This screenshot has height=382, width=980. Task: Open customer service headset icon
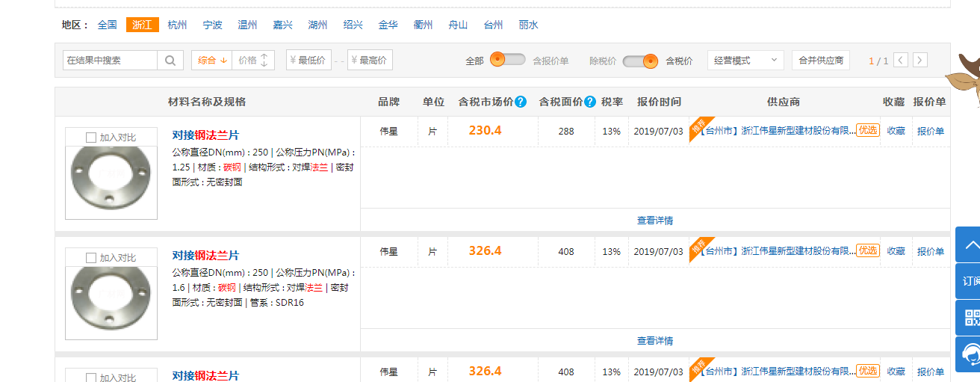969,354
